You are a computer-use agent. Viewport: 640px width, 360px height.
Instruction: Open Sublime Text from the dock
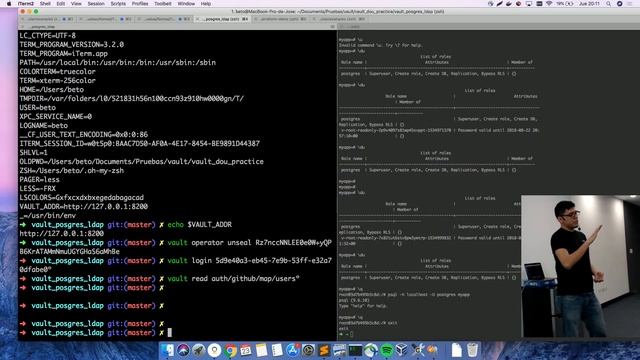click(324, 350)
